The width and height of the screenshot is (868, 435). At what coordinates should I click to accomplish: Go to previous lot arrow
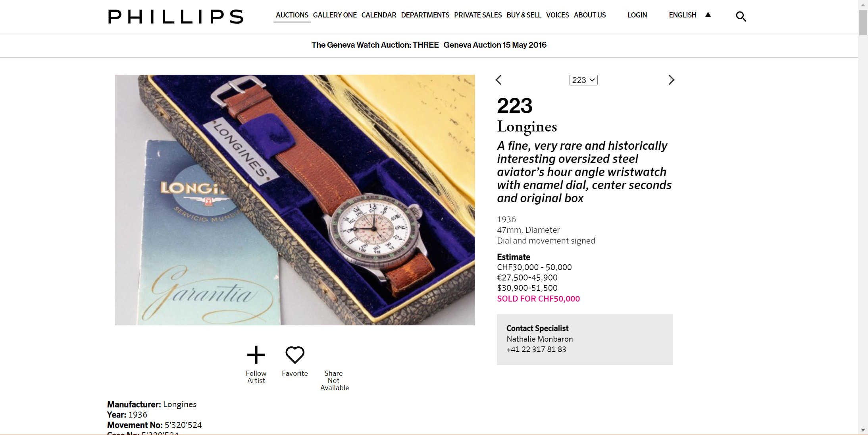[x=499, y=80]
